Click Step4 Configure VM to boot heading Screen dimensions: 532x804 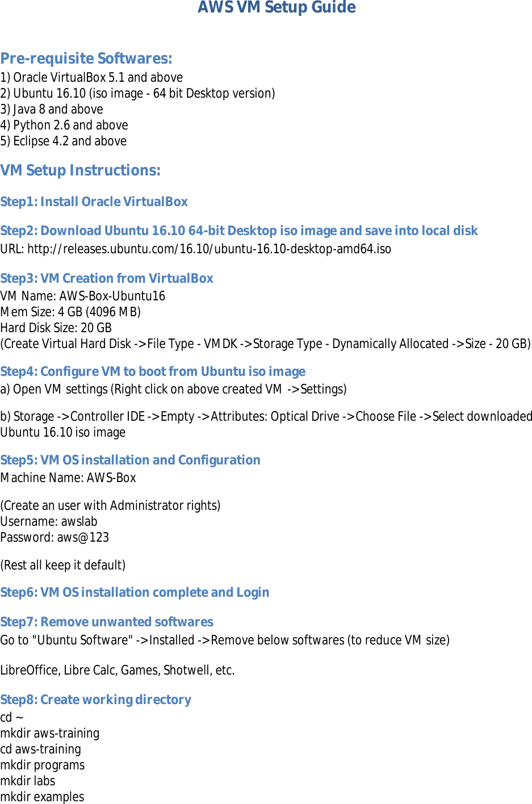click(x=153, y=371)
